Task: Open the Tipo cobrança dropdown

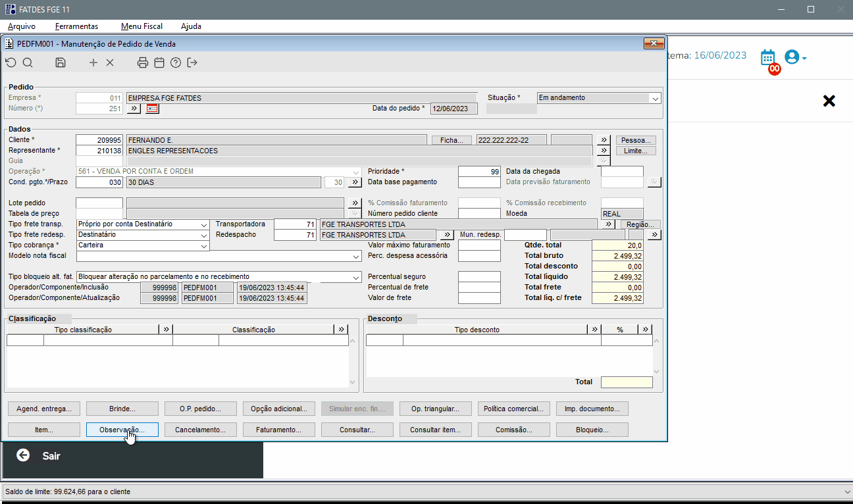Action: click(203, 245)
